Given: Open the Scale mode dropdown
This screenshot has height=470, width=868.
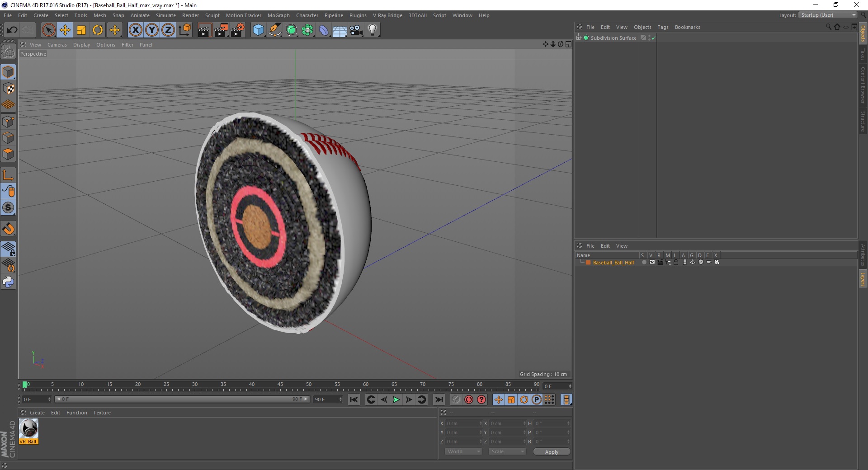Looking at the screenshot, I should [507, 451].
